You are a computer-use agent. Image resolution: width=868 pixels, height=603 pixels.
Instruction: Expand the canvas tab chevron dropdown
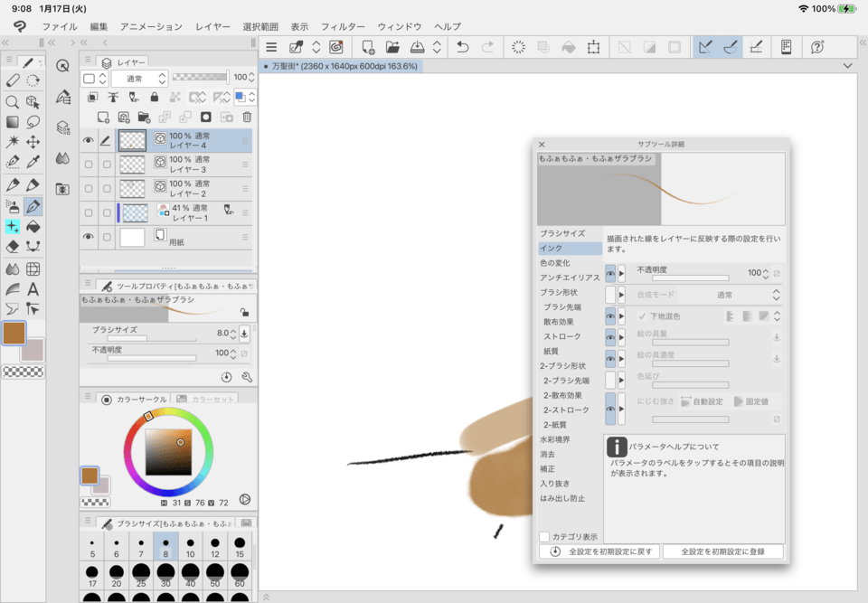coord(847,66)
